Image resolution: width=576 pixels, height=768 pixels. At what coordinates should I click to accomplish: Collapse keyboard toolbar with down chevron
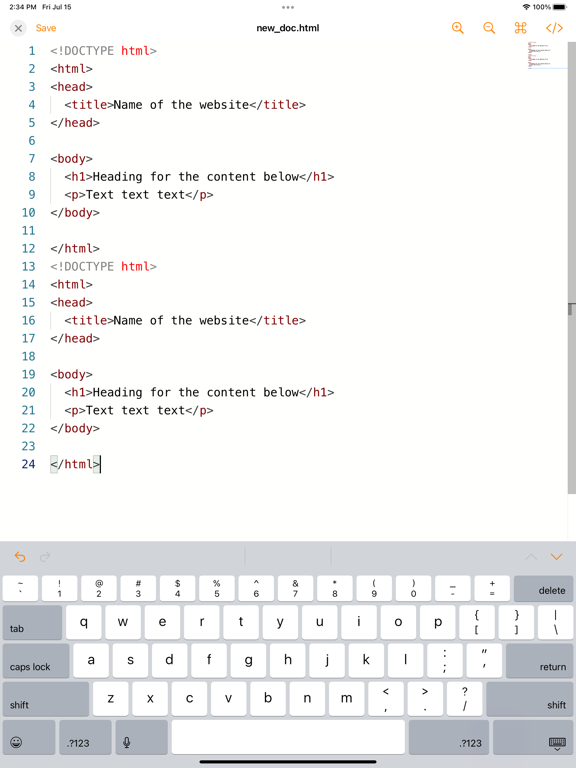coord(556,557)
